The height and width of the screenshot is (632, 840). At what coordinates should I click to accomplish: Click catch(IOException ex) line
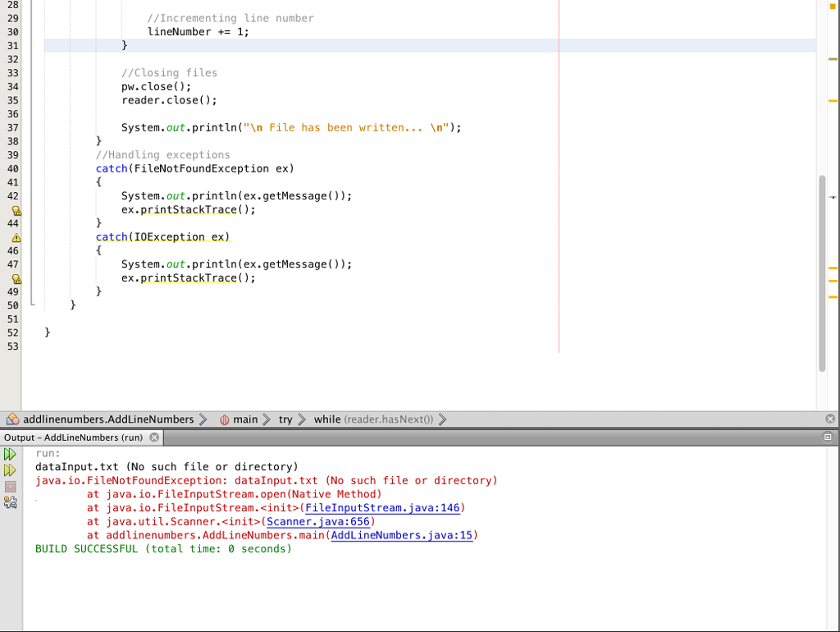click(x=163, y=237)
